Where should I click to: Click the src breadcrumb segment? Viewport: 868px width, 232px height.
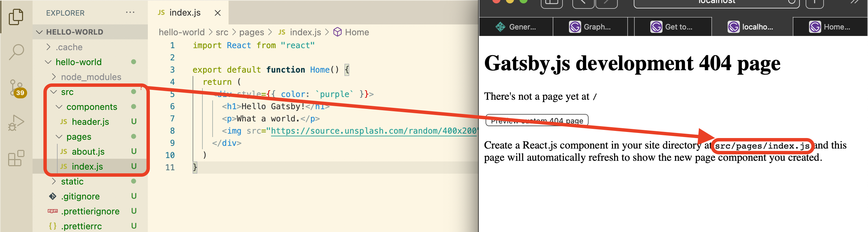[x=222, y=32]
